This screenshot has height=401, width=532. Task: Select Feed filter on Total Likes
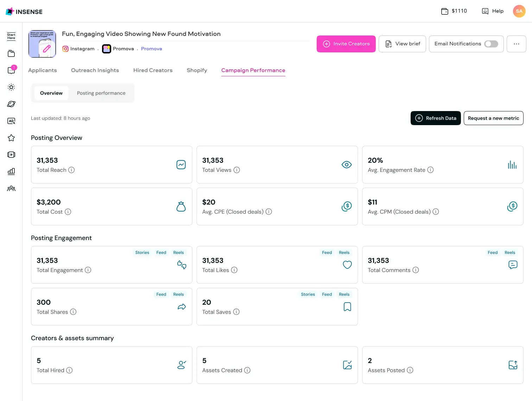[327, 253]
